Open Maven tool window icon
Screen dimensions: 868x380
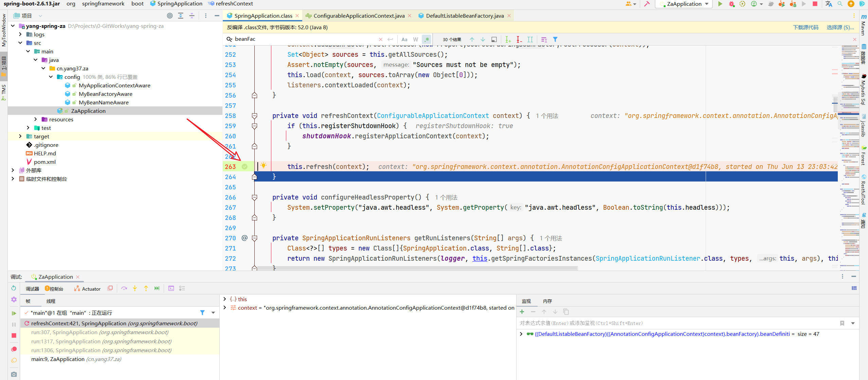point(864,24)
